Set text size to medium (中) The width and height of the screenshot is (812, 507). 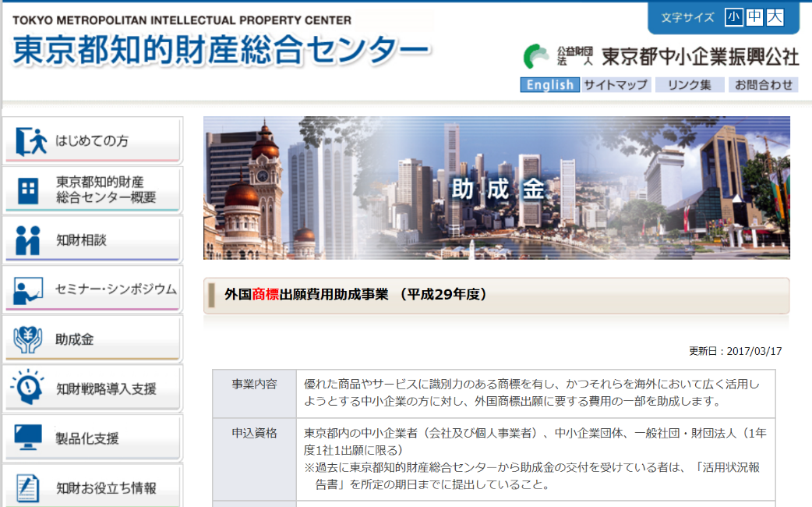754,17
